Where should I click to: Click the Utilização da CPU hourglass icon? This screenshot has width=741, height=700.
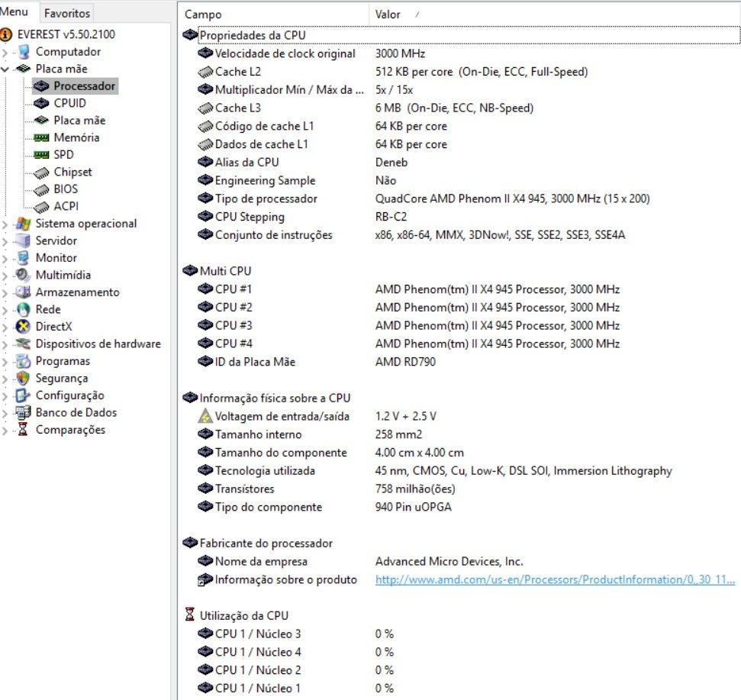pyautogui.click(x=189, y=615)
